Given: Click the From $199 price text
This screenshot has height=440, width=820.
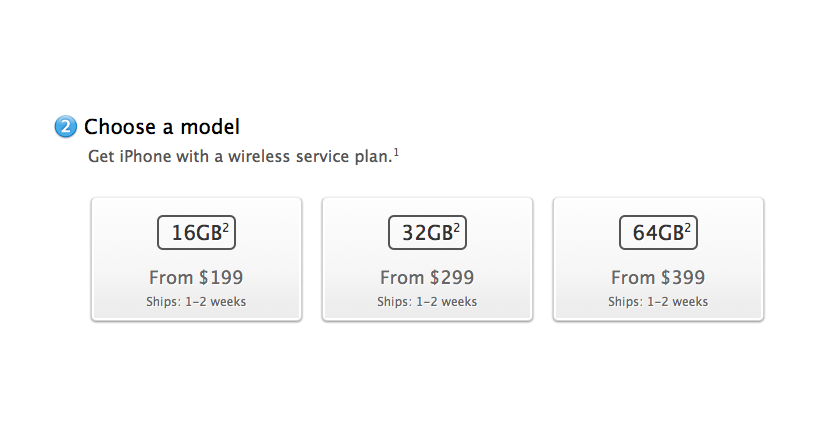Looking at the screenshot, I should pyautogui.click(x=196, y=277).
